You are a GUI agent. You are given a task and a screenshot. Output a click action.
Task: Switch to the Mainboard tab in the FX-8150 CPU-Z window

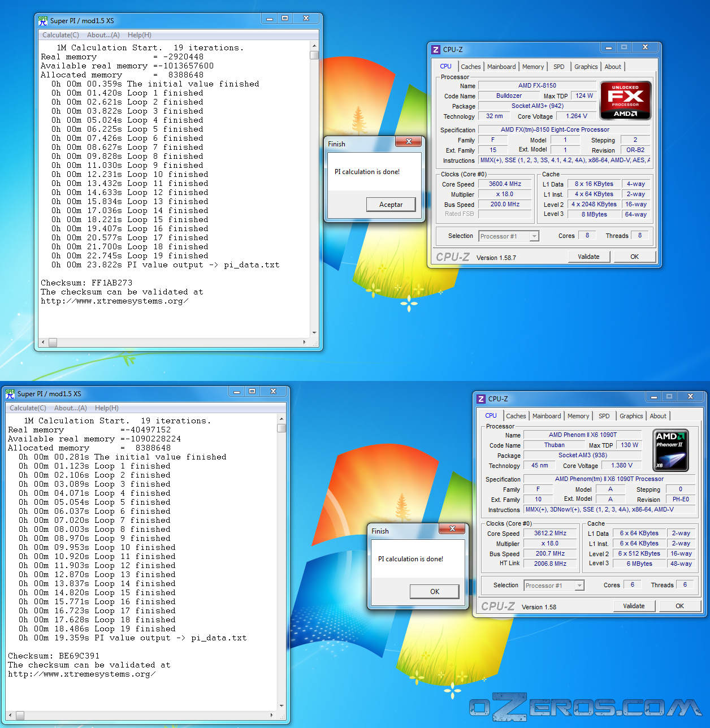pos(501,67)
